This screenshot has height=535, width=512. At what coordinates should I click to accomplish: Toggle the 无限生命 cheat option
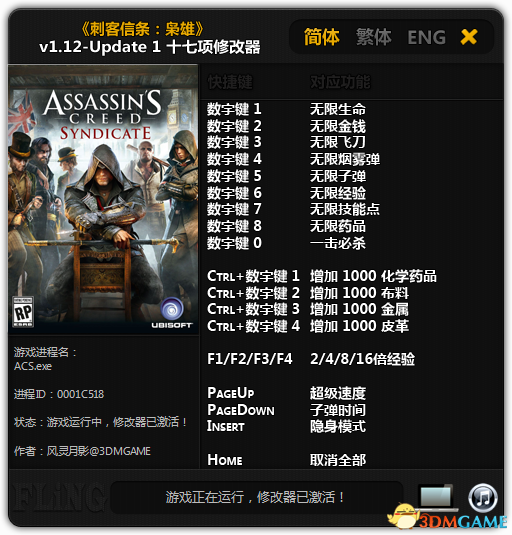[x=338, y=110]
